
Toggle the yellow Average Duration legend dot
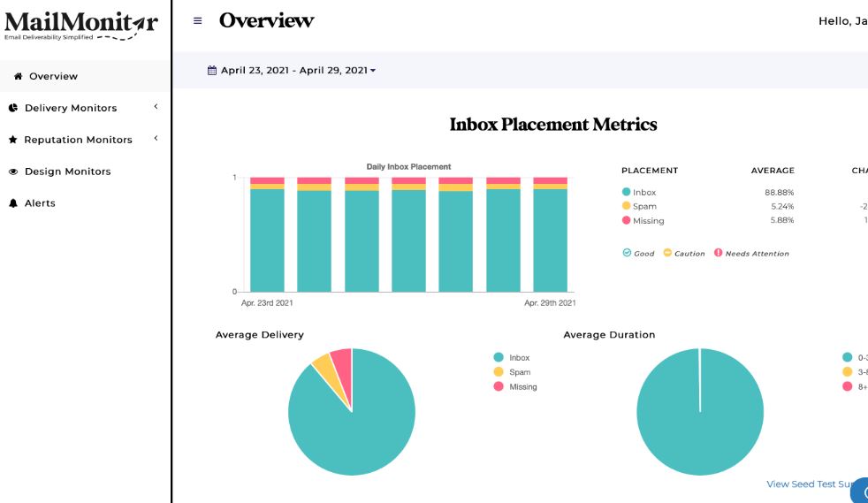(847, 372)
